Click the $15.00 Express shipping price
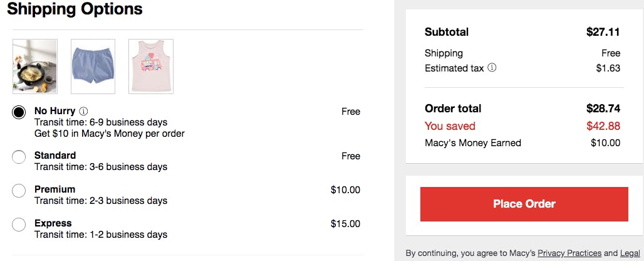644x261 pixels. [x=345, y=224]
